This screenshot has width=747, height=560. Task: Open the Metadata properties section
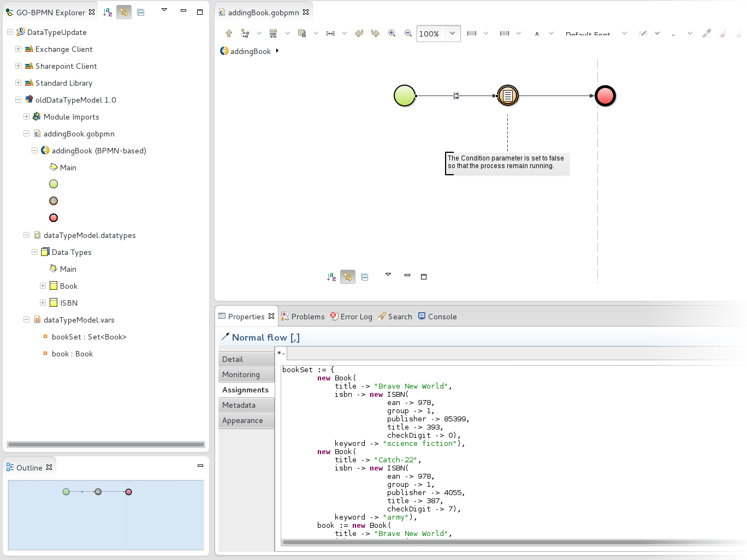(x=246, y=405)
